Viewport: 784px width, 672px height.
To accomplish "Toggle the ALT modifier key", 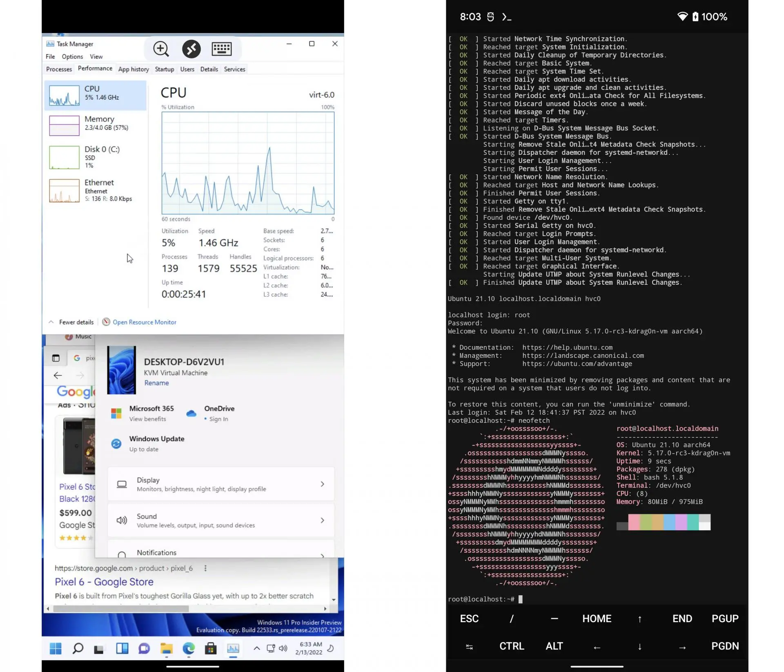I will click(554, 646).
